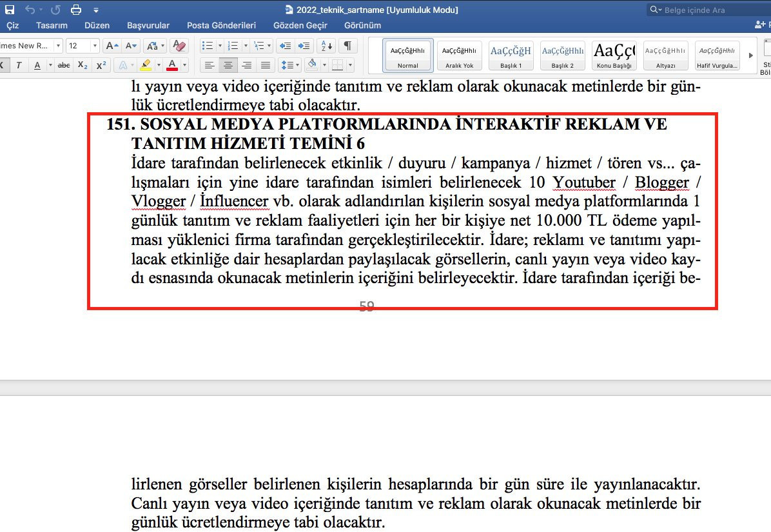Switch to the Gözden Geçir tab
This screenshot has width=771, height=532.
(300, 25)
